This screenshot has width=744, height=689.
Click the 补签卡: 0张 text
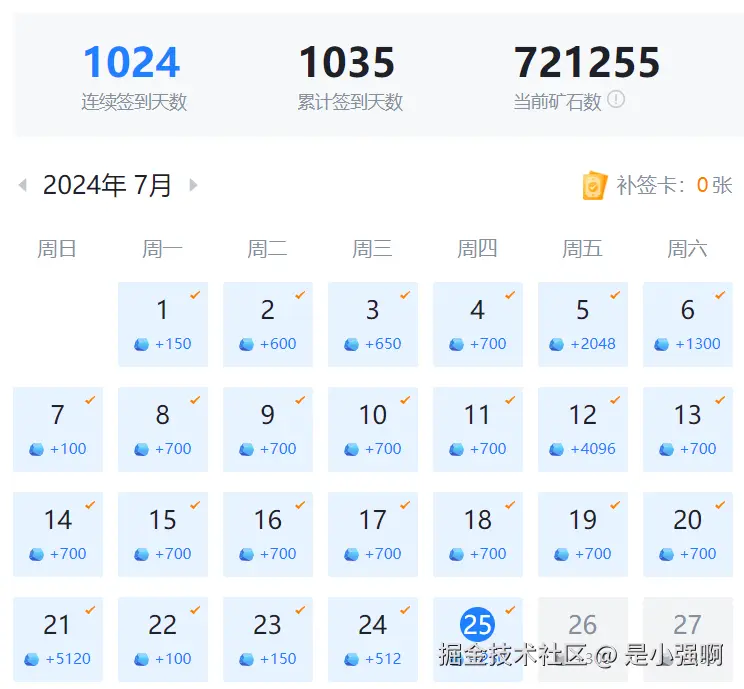pyautogui.click(x=674, y=185)
